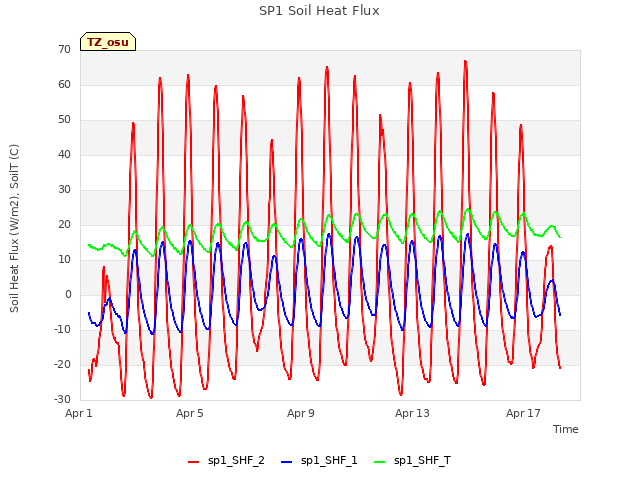The image size is (640, 480).
Task: Click the y-axis title Soil Heat Flux
Action: [x=14, y=228]
